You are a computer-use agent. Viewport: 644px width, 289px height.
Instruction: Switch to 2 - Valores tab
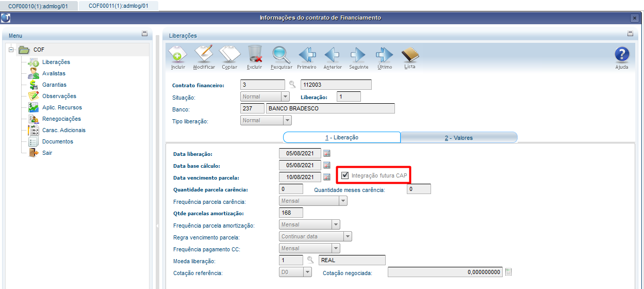(x=458, y=138)
